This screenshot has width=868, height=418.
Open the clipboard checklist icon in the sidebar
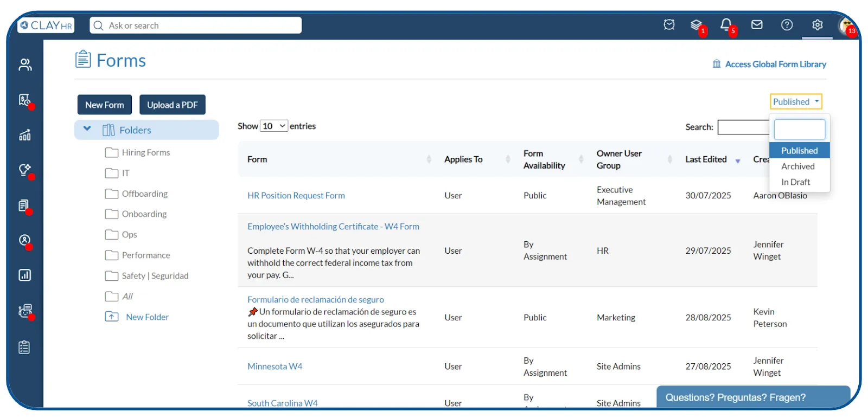[24, 347]
